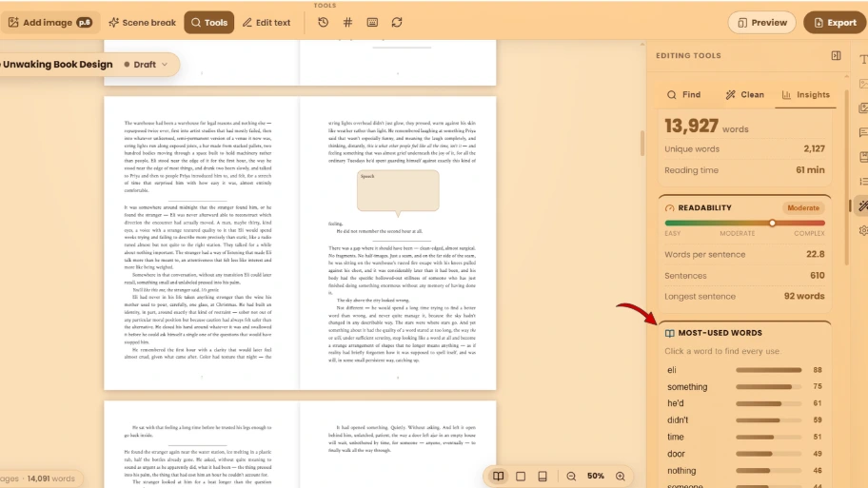Open the book Preview

(761, 23)
